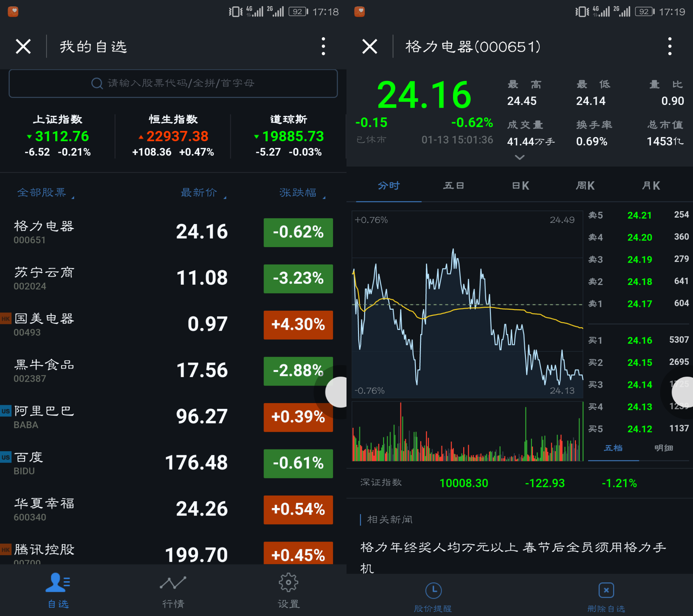693x616 pixels.
Task: Open the more options menu in 我的自选
Action: 323,46
